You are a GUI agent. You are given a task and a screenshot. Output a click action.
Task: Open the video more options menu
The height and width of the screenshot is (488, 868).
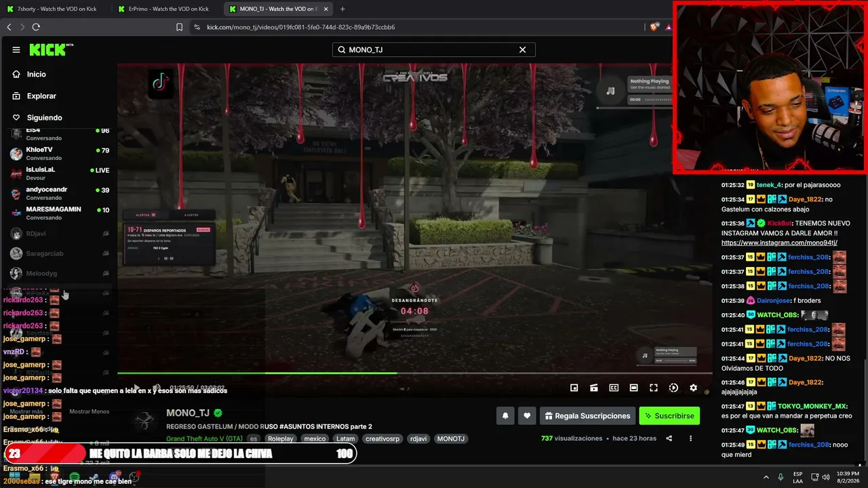click(690, 439)
